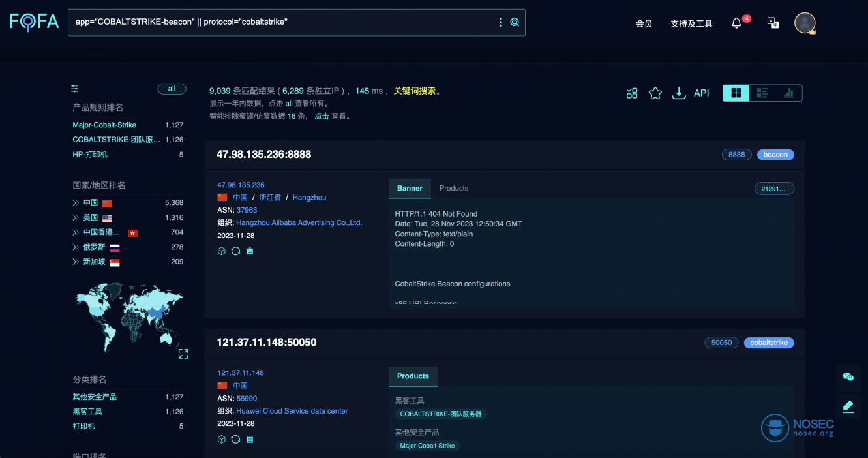The height and width of the screenshot is (458, 868).
Task: Open IP link 121.37.11.148
Action: pos(241,373)
